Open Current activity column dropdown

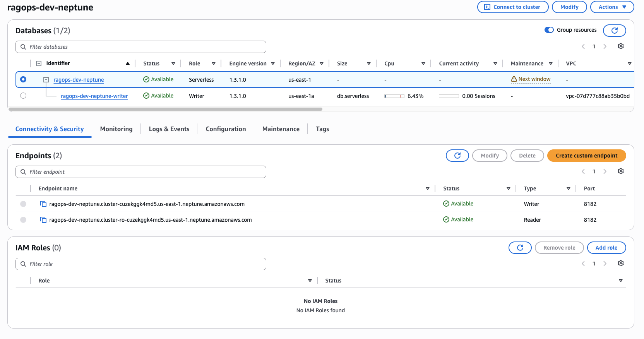495,63
